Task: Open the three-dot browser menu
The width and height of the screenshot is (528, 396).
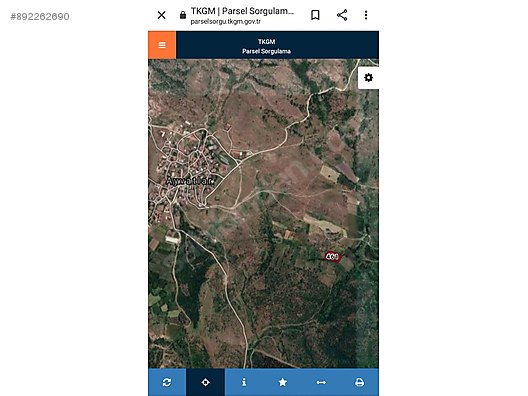Action: [366, 15]
